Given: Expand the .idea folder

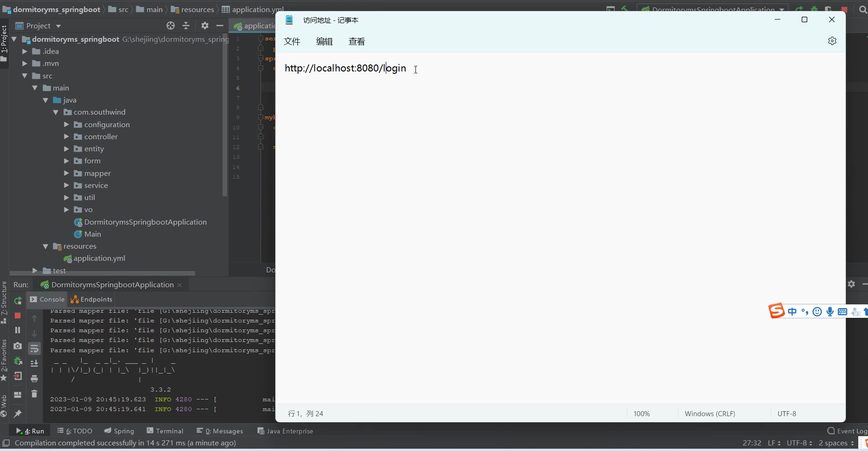Looking at the screenshot, I should [x=25, y=52].
